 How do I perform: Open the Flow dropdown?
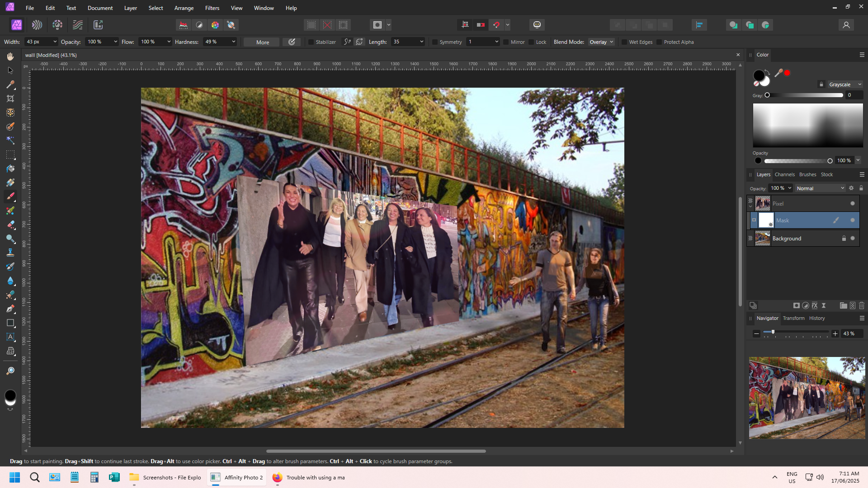pyautogui.click(x=169, y=42)
